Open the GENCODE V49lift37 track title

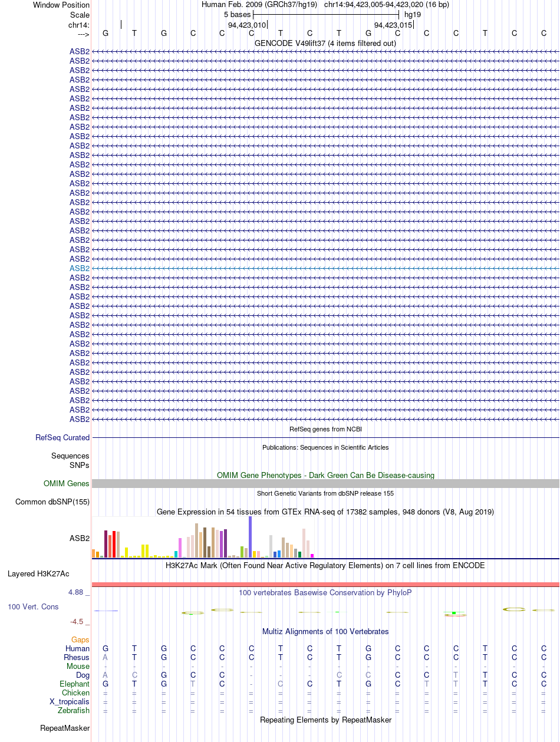[x=325, y=43]
